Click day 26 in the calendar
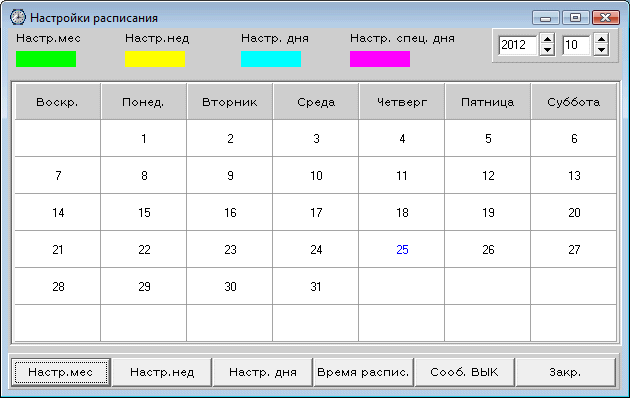Screen dimensions: 630x398 (487, 249)
